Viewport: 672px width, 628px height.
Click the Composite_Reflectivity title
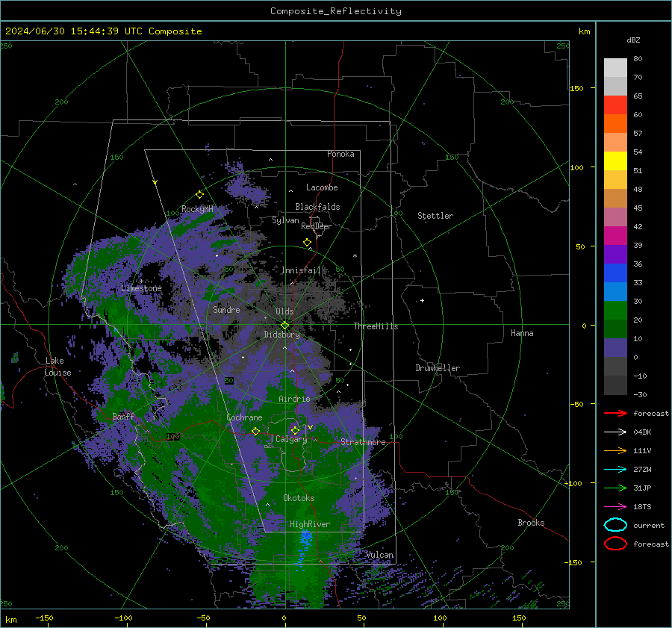[335, 11]
